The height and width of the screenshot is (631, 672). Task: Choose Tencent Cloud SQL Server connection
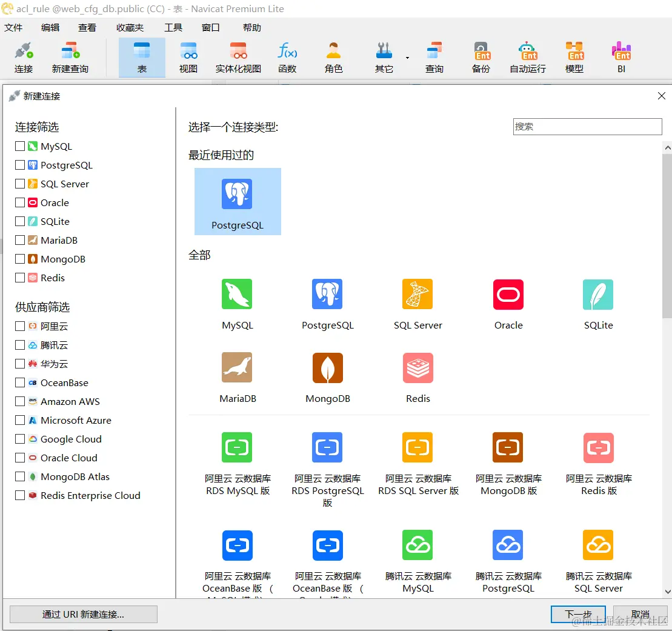point(598,562)
